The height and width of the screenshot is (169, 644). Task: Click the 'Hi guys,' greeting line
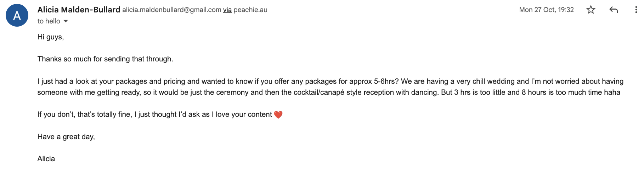(x=51, y=37)
